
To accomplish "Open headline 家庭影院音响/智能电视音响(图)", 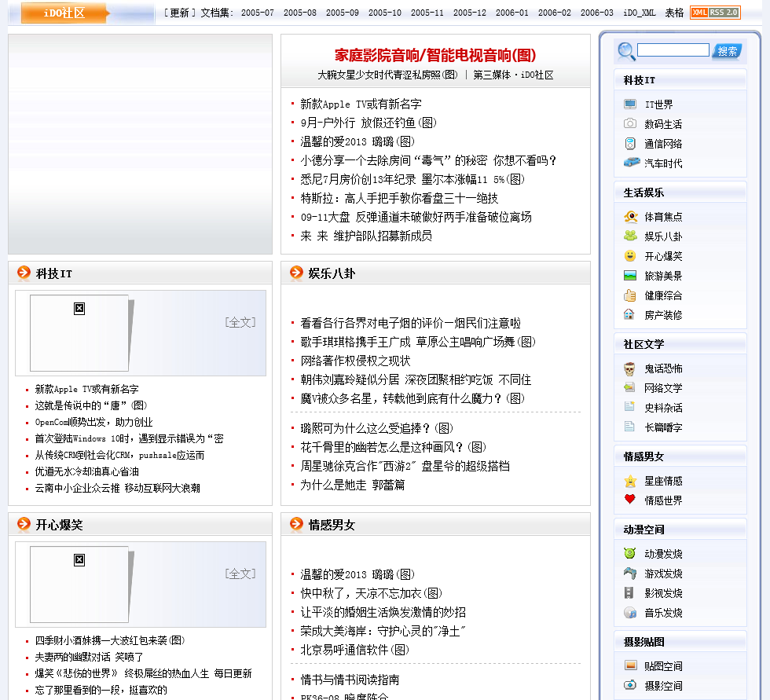I will [435, 55].
